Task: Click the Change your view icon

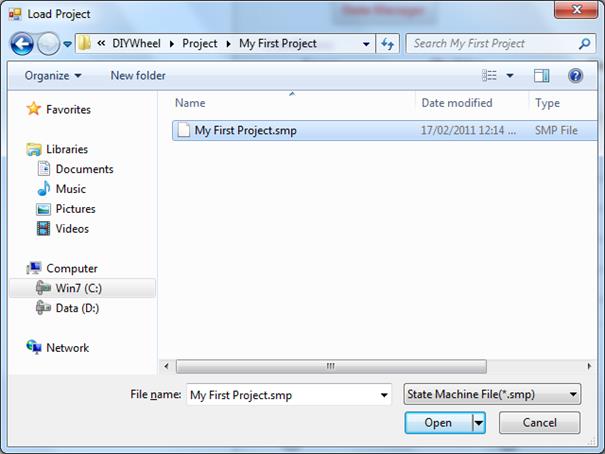Action: point(490,75)
